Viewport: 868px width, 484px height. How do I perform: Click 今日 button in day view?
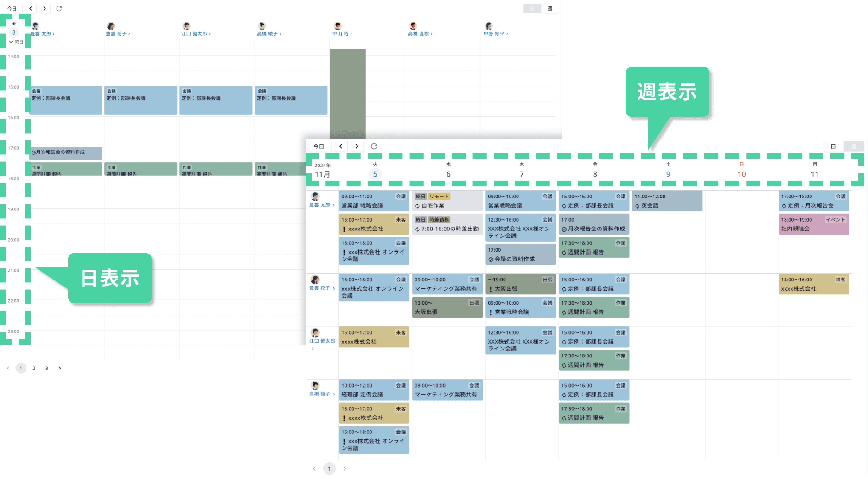(x=12, y=8)
